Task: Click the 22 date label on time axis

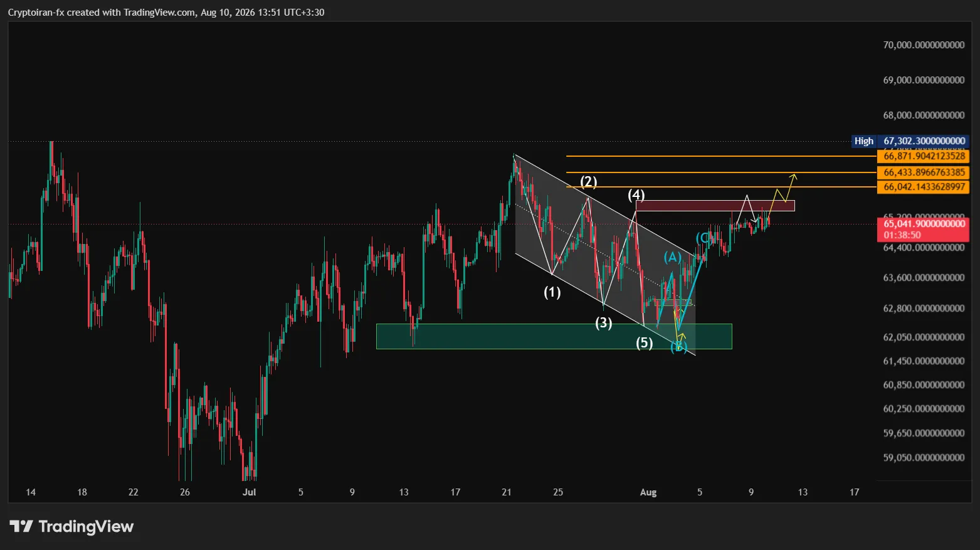Action: click(x=133, y=492)
